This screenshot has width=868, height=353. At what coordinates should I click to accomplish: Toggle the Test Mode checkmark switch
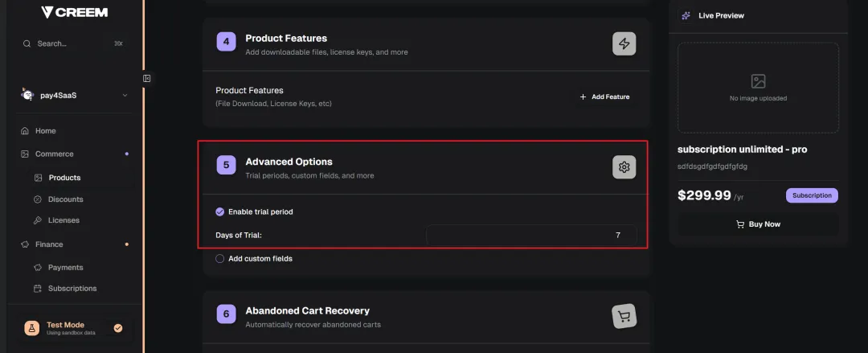(118, 328)
